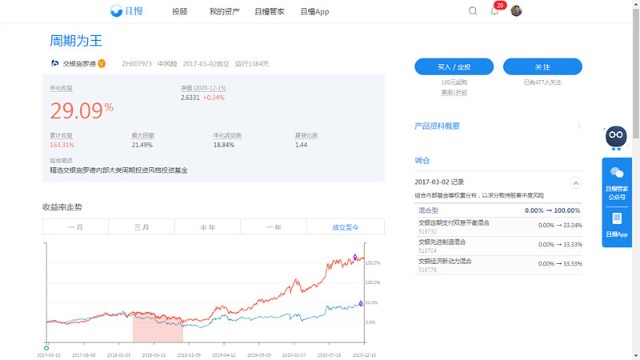This screenshot has height=360, width=640.
Task: Click the 且慢 logo in the header
Action: coord(127,11)
